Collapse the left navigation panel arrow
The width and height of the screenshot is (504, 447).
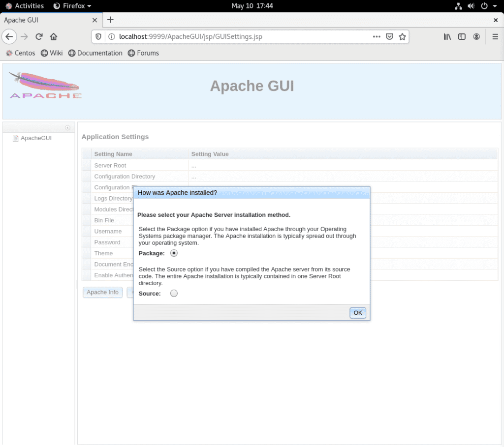pos(67,128)
